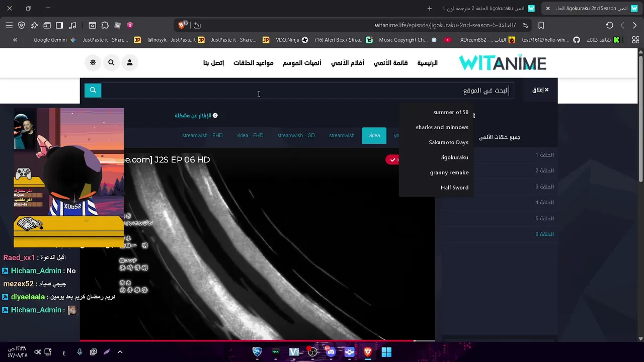Choose the 'Jigokuraku' suggestion

[x=454, y=157]
